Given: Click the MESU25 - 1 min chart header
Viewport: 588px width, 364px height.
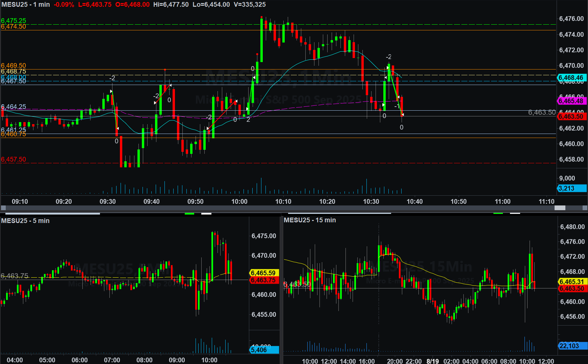Looking at the screenshot, I should click(26, 4).
